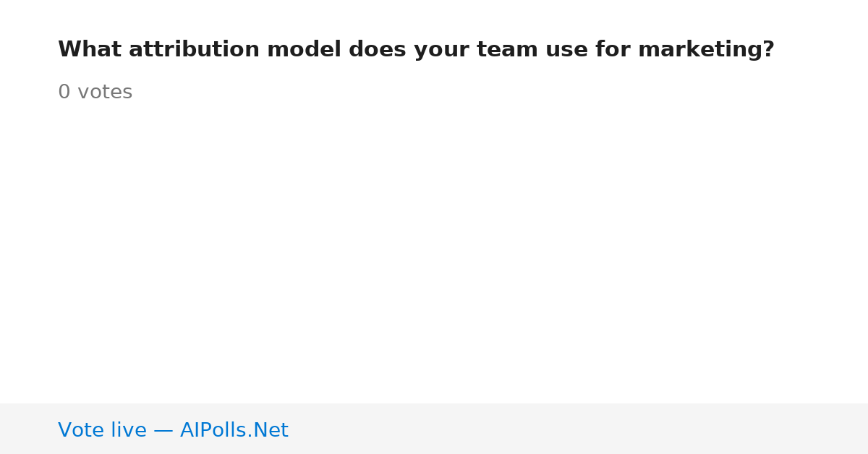Select the 0 votes counter text
Screen dimensions: 868x454
click(x=95, y=93)
